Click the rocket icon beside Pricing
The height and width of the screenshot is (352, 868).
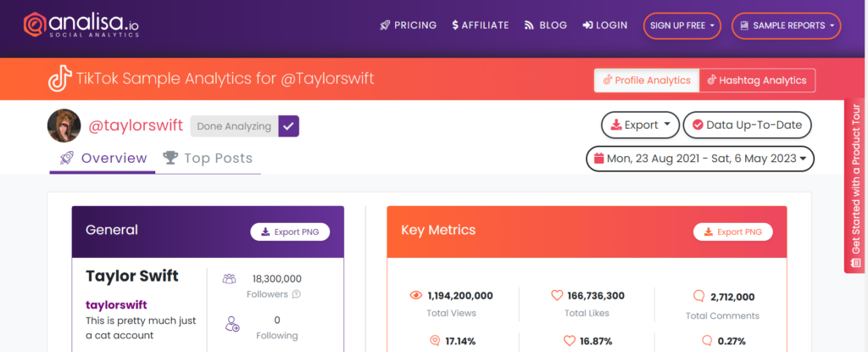(386, 25)
